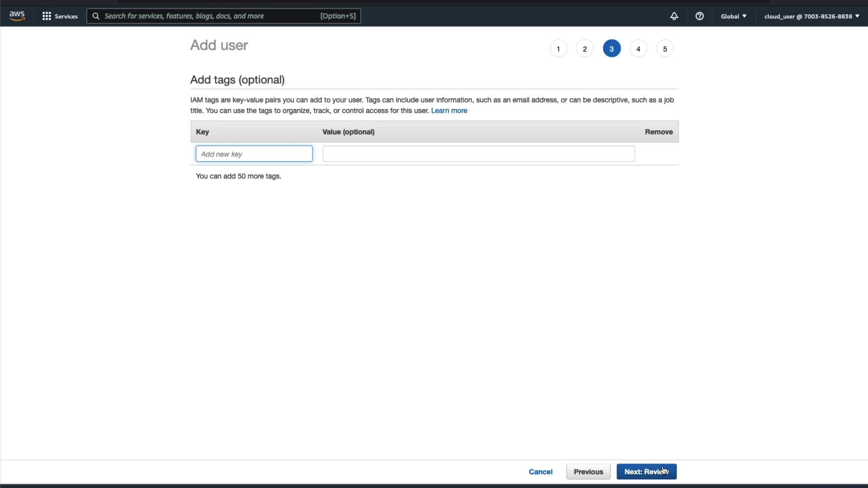Click the Cancel link
Screen dimensions: 868x488
(540, 472)
